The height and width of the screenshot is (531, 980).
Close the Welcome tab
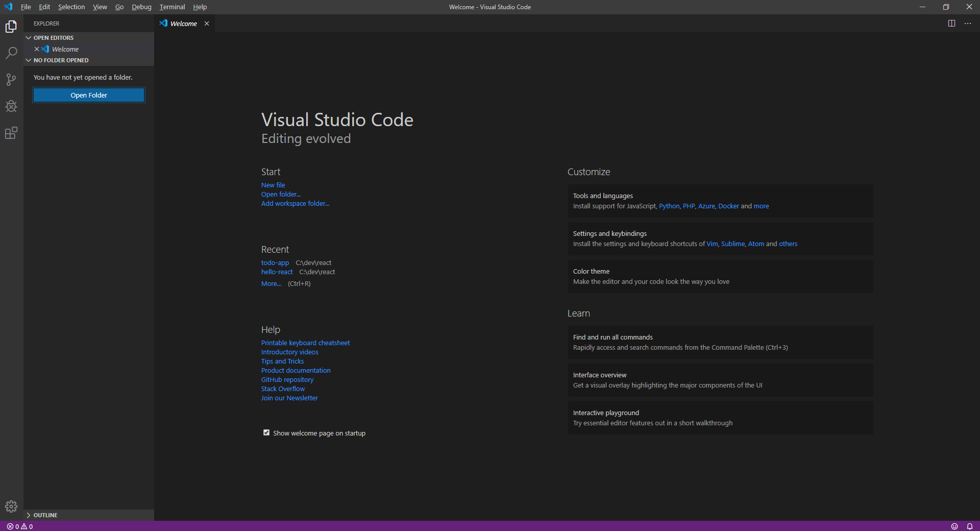207,23
